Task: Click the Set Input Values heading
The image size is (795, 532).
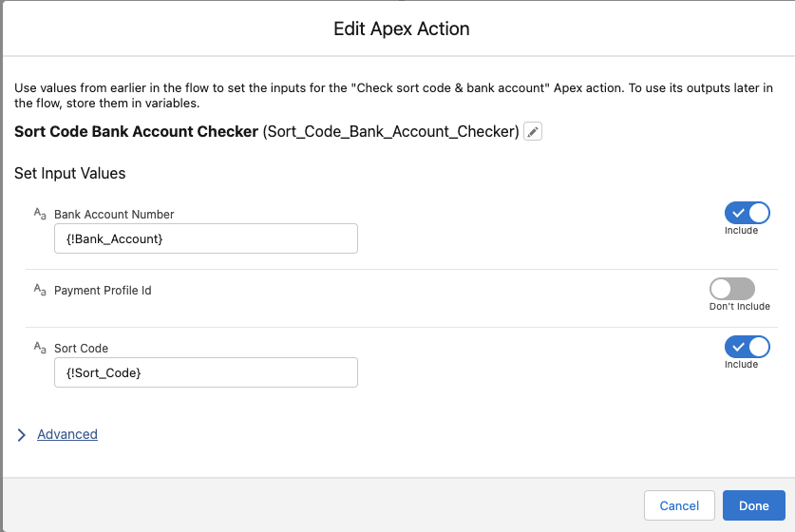Action: [70, 174]
